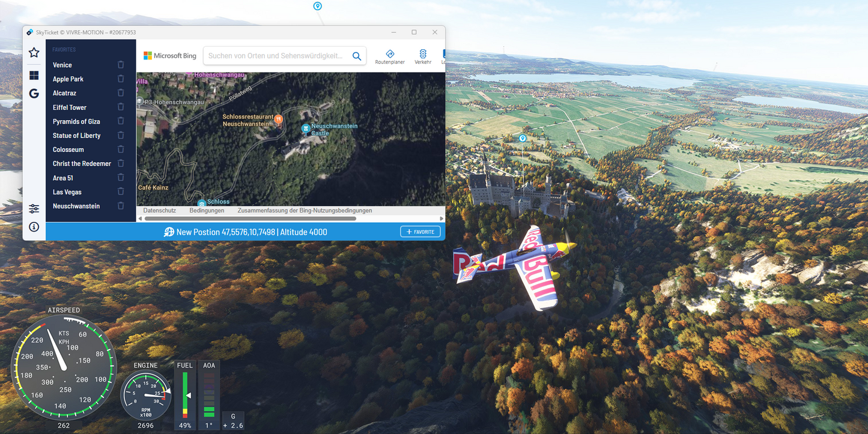Click the Bing search magnifier icon
Screen dimensions: 868x434
click(x=356, y=56)
